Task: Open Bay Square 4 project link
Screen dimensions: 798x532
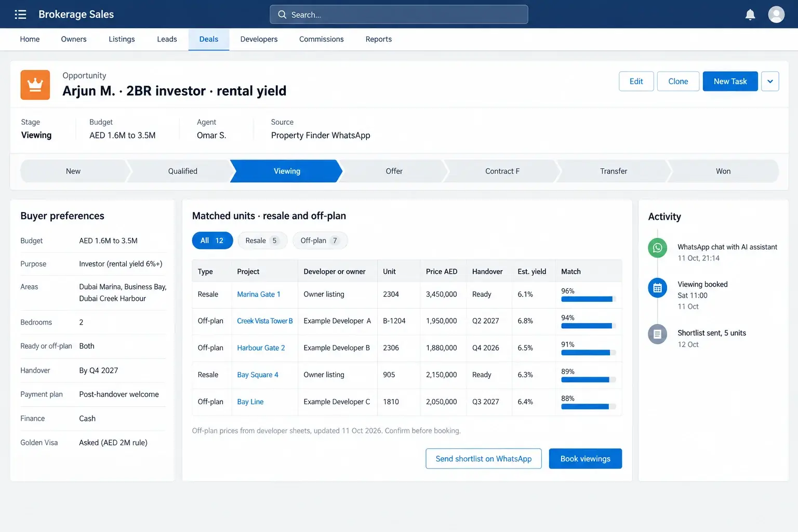Action: (258, 375)
